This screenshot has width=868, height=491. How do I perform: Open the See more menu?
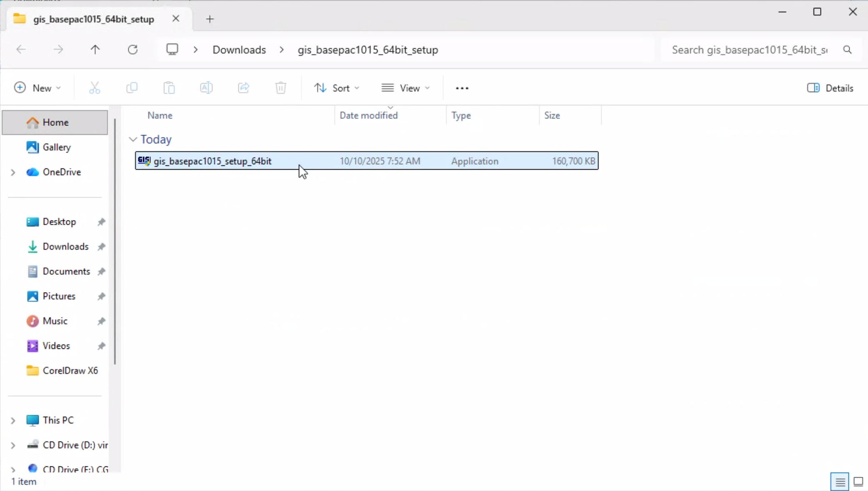click(462, 88)
